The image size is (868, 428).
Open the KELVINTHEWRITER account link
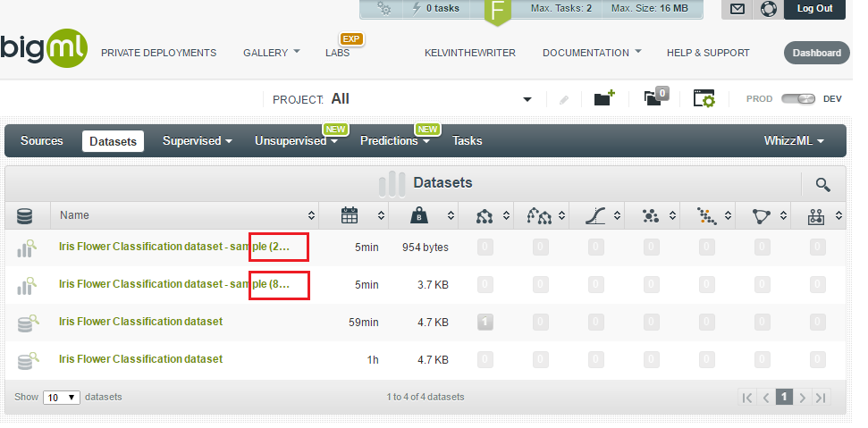(470, 53)
